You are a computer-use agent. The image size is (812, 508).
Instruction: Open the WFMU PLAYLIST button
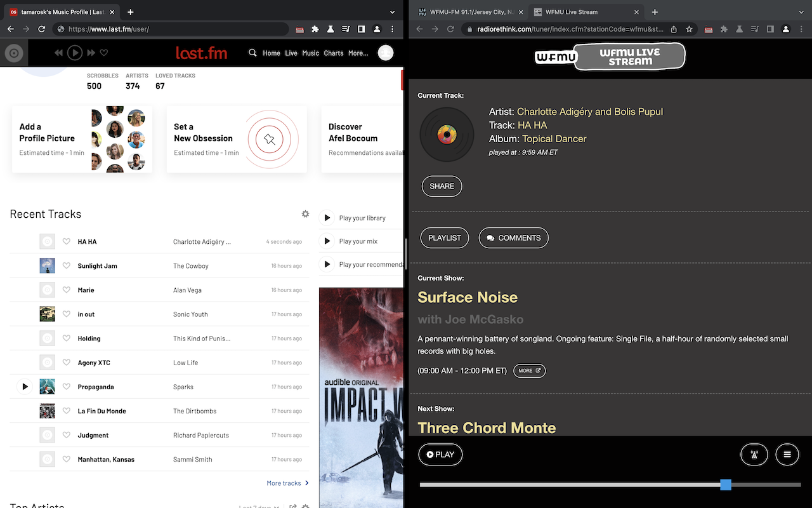pos(445,237)
